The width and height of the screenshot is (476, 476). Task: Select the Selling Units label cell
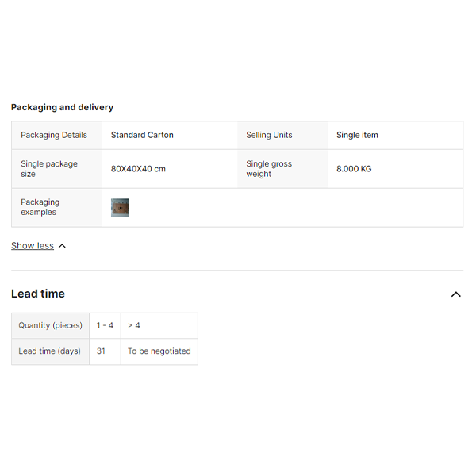click(269, 135)
